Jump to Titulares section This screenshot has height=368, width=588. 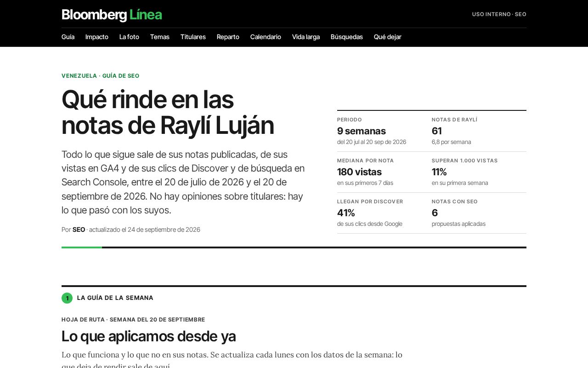(x=193, y=37)
